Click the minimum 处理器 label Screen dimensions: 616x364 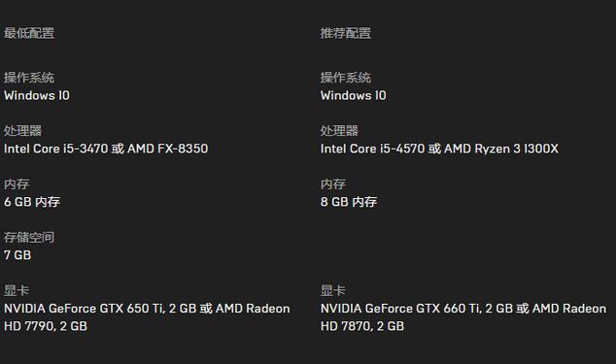point(22,131)
